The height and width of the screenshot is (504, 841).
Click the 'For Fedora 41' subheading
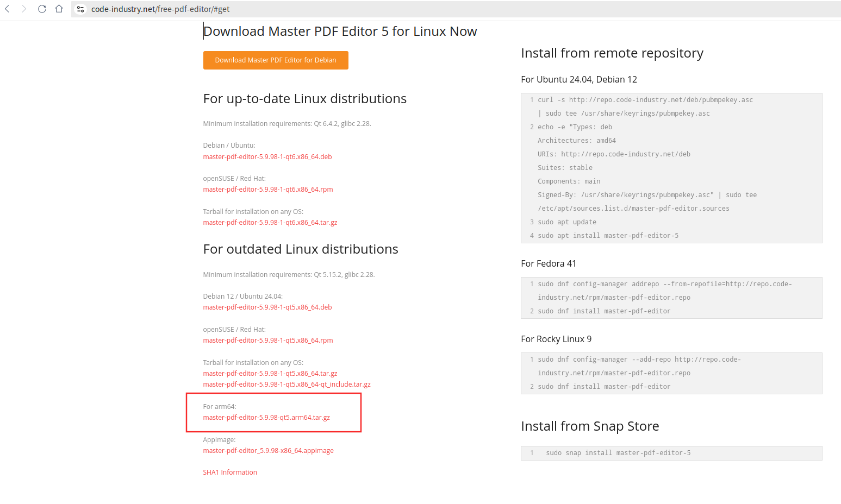pos(549,263)
